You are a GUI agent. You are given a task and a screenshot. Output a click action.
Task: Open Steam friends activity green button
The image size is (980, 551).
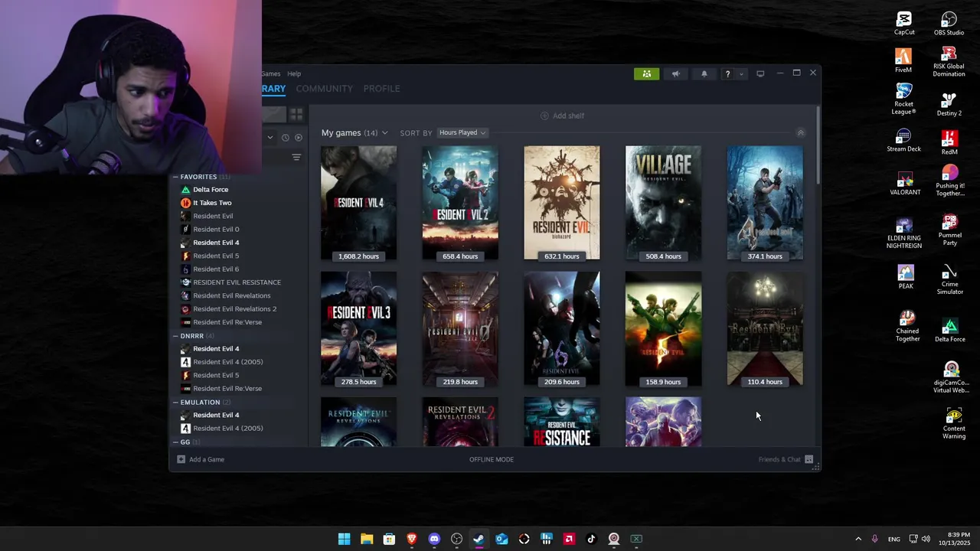(646, 73)
